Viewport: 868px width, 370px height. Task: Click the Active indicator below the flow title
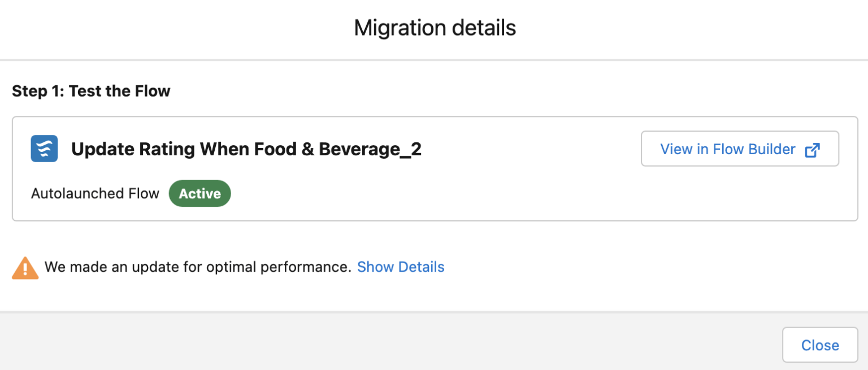pos(199,193)
